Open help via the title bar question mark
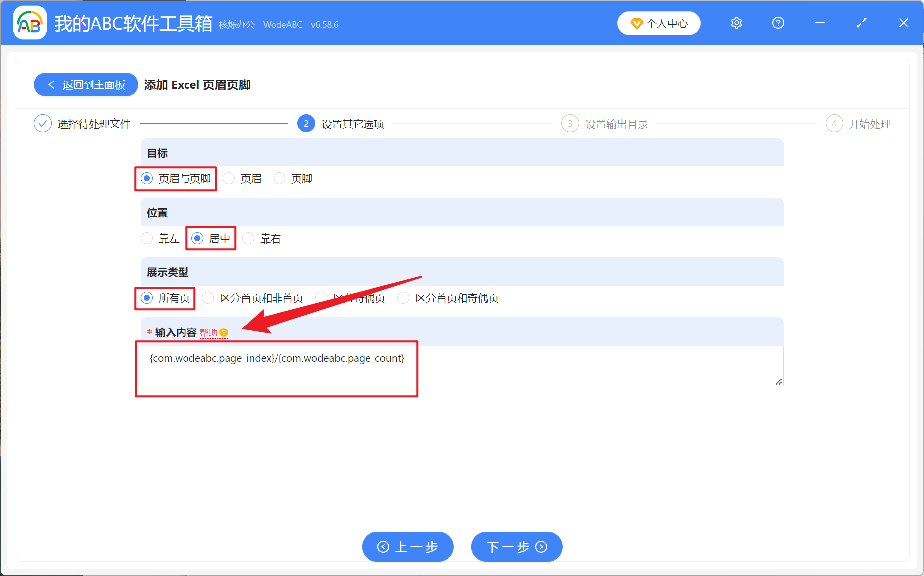This screenshot has width=924, height=576. pyautogui.click(x=778, y=23)
